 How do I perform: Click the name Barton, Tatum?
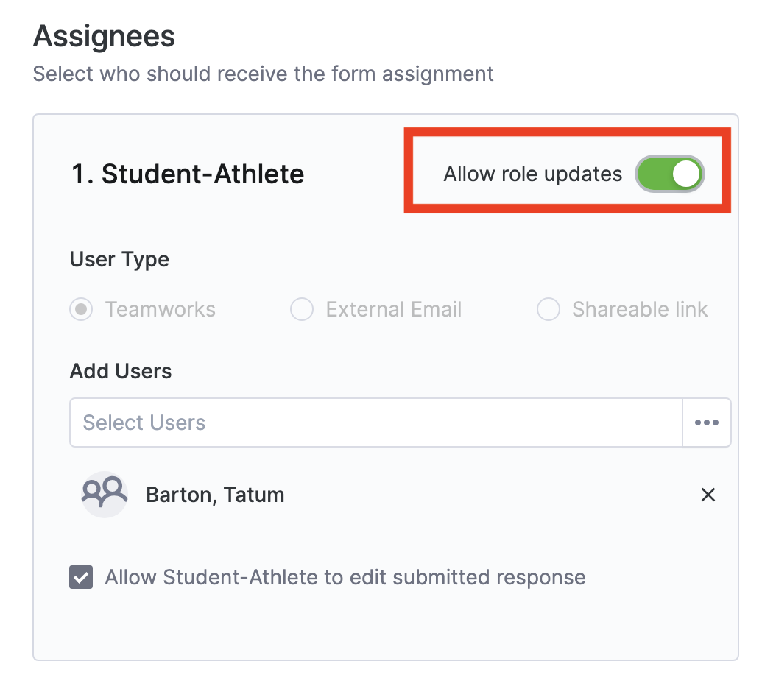click(215, 495)
